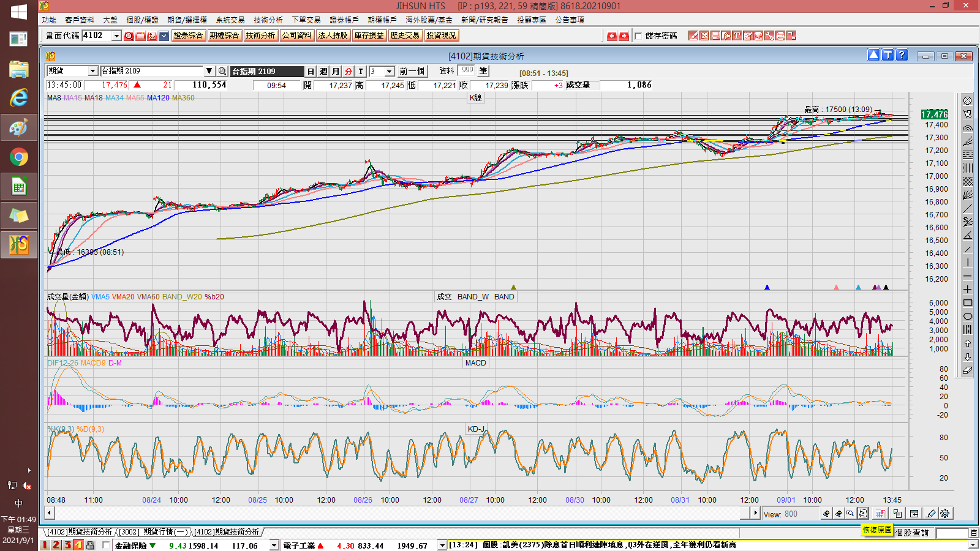The image size is (980, 551).
Task: Open the chart settings gear icon
Action: tap(945, 513)
